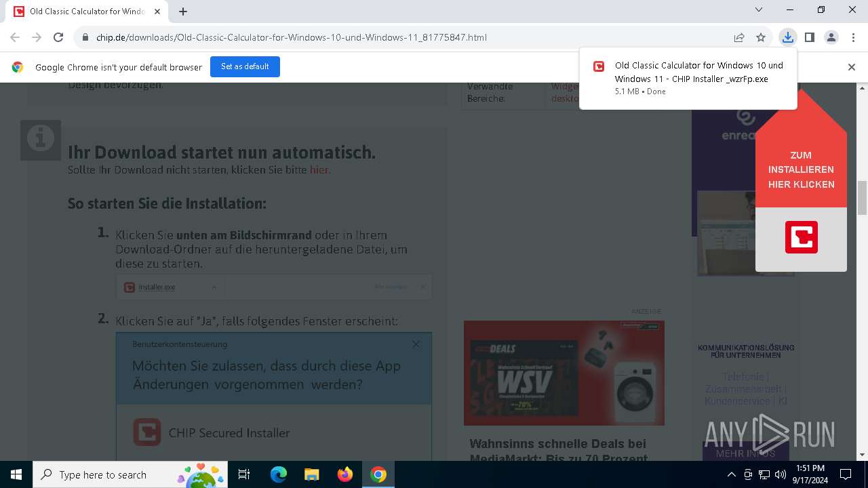
Task: Click 'Kommunikationslösung für Unternehmen' ad text
Action: click(x=746, y=351)
